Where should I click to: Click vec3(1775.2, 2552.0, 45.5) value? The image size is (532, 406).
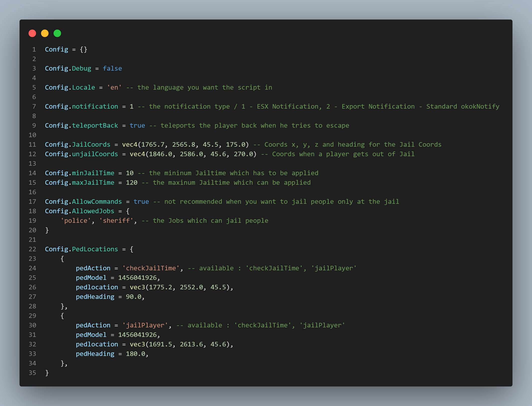180,287
